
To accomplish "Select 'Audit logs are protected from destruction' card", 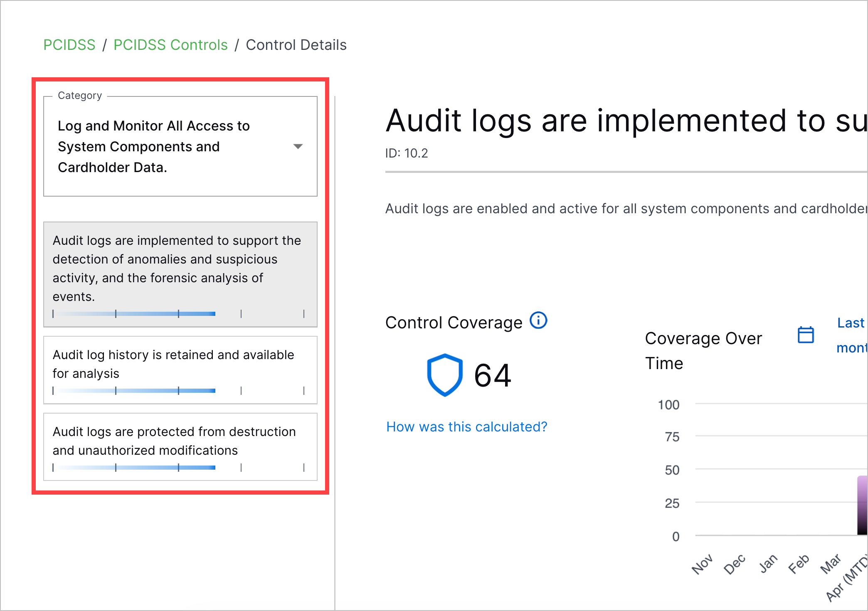I will pyautogui.click(x=180, y=447).
